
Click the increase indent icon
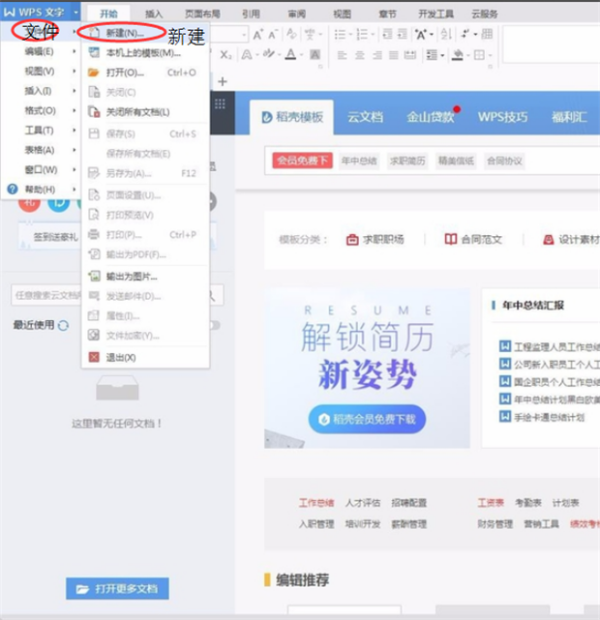pyautogui.click(x=402, y=34)
